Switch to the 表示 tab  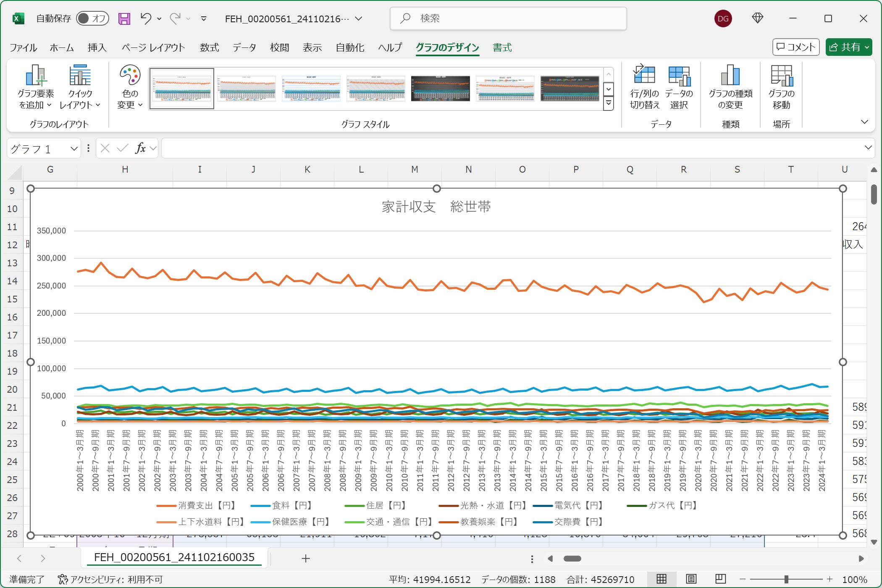click(312, 47)
